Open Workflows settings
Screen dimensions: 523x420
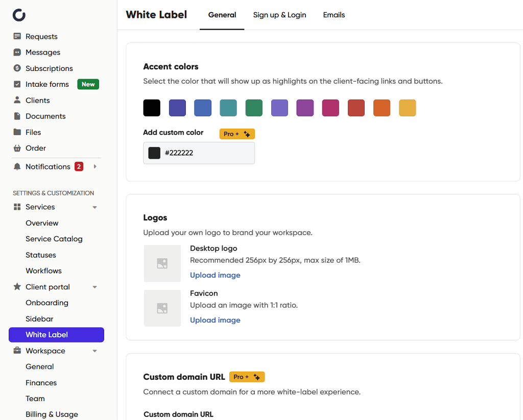[44, 270]
